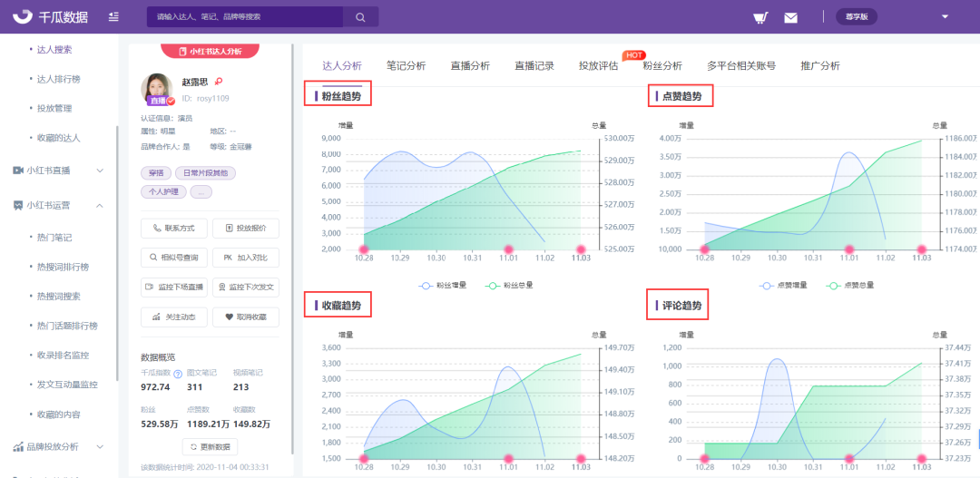Click the 关注动态 button
980x478 pixels.
click(175, 317)
